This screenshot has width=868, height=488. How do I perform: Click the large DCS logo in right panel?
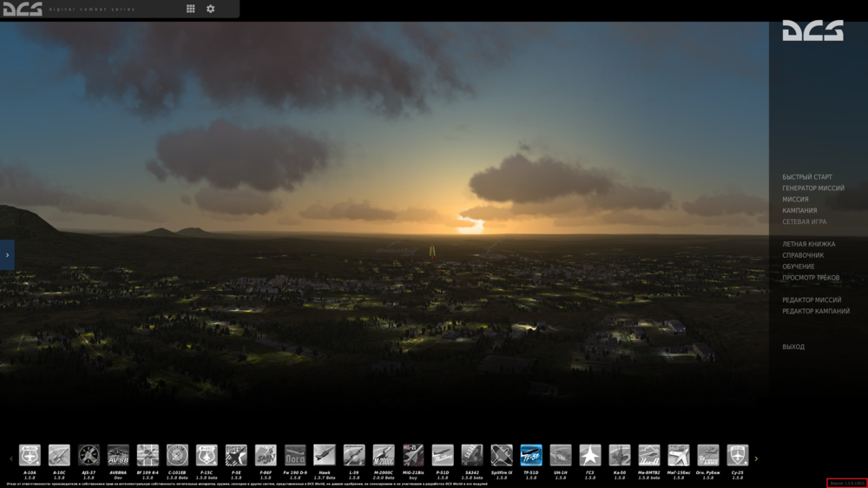click(x=812, y=30)
